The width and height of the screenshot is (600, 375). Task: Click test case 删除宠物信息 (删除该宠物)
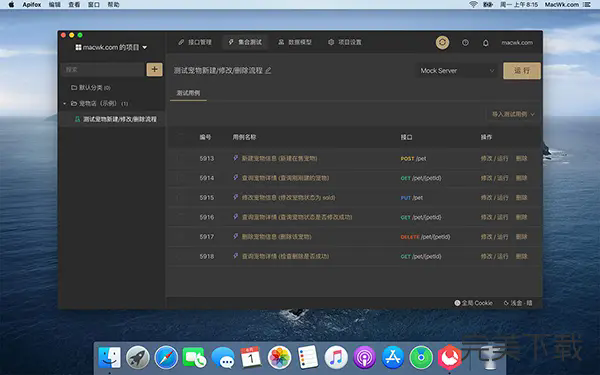tap(276, 237)
